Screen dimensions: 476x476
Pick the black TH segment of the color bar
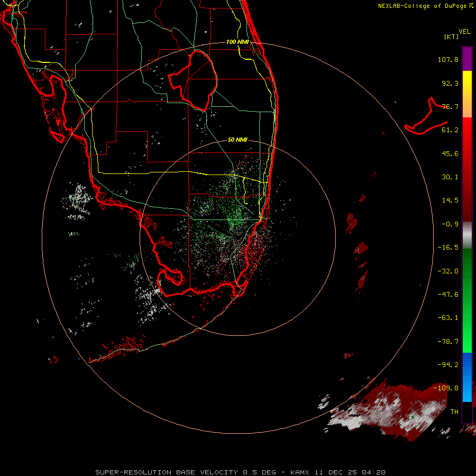tap(467, 412)
